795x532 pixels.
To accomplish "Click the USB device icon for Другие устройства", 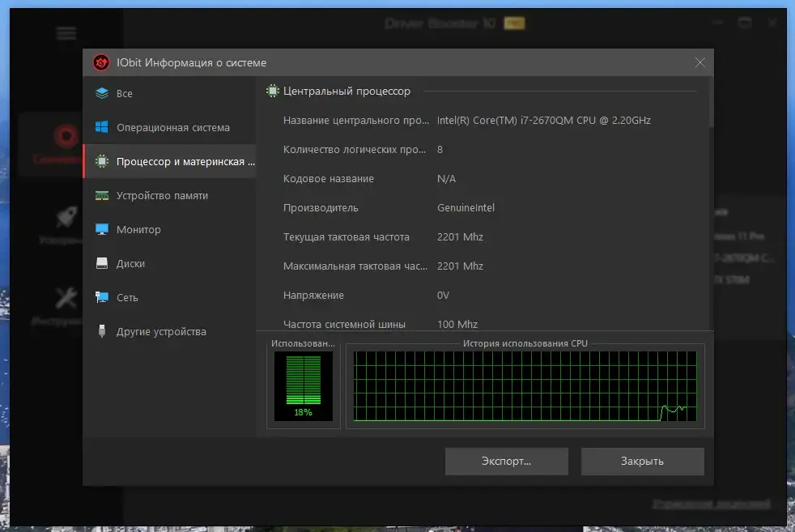I will [x=102, y=331].
